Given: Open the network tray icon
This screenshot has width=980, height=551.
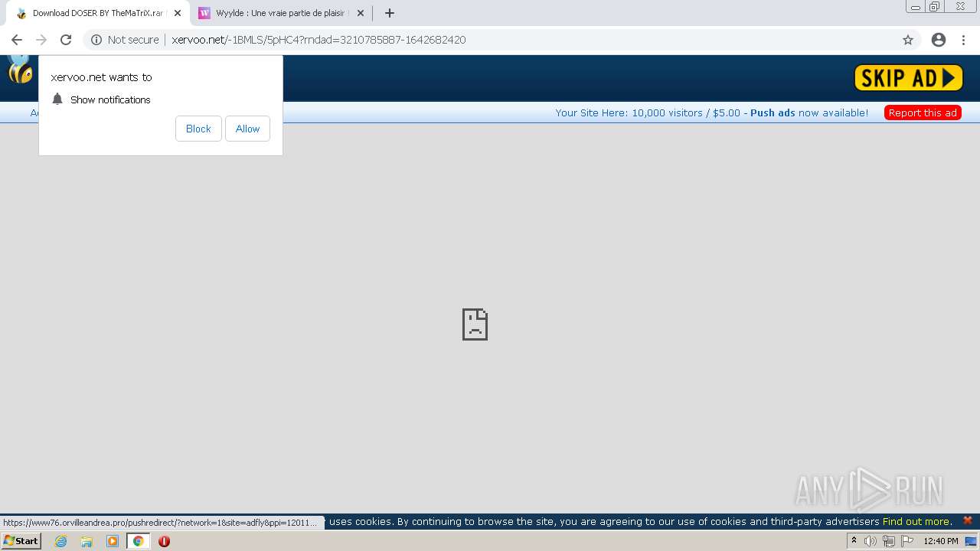Looking at the screenshot, I should click(889, 541).
